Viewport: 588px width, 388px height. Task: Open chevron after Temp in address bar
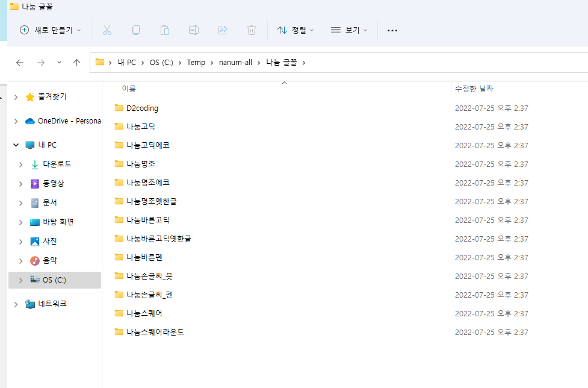coord(212,63)
